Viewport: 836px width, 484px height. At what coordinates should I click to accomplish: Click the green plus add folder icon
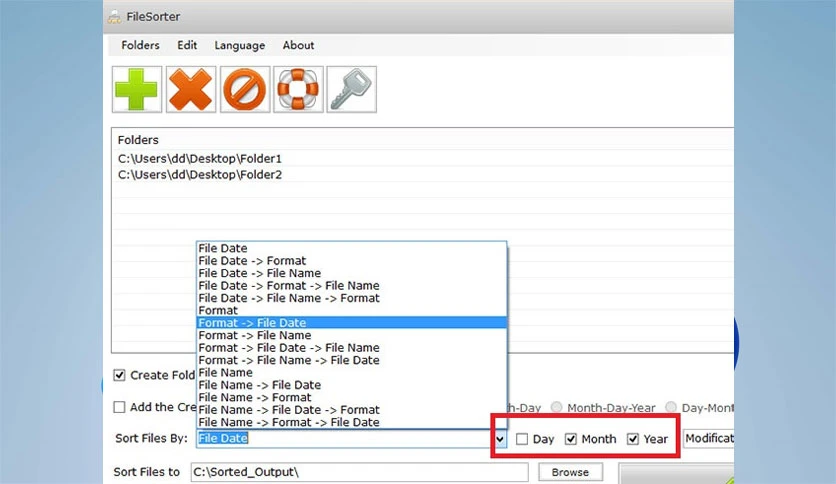(x=137, y=90)
